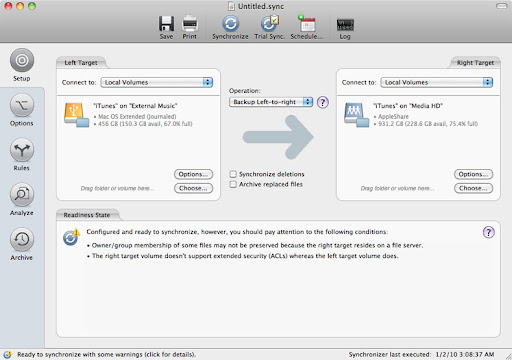Click the yellow minimize window button
This screenshot has width=512, height=360.
[x=20, y=6]
